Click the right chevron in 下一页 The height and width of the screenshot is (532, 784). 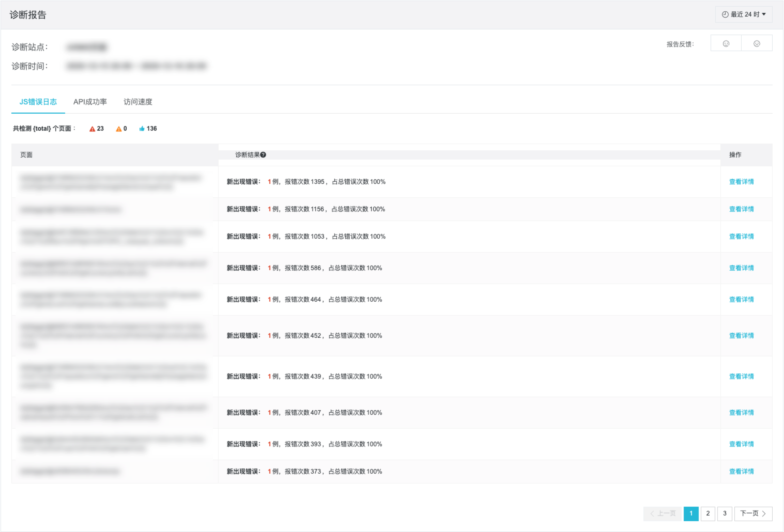pyautogui.click(x=764, y=513)
